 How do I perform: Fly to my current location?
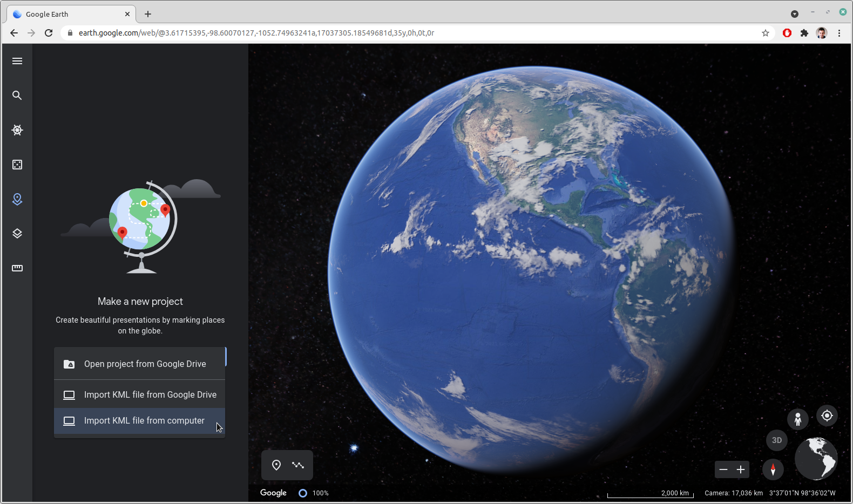827,416
